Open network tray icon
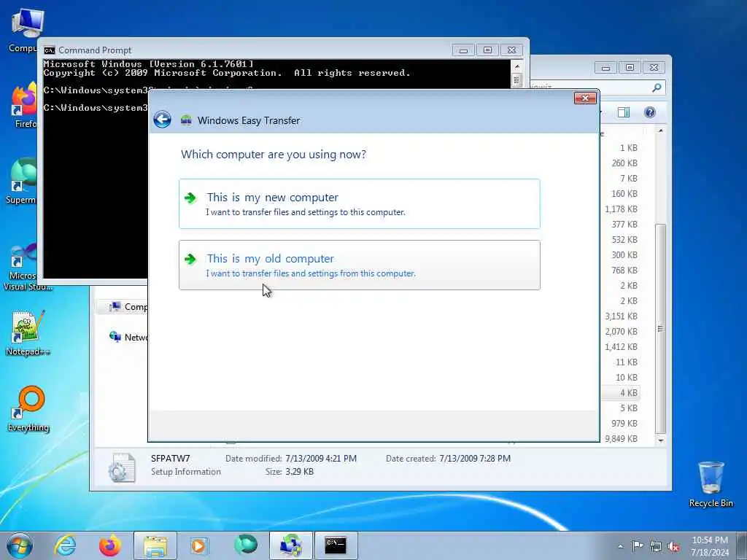The height and width of the screenshot is (560, 747). pos(656,547)
